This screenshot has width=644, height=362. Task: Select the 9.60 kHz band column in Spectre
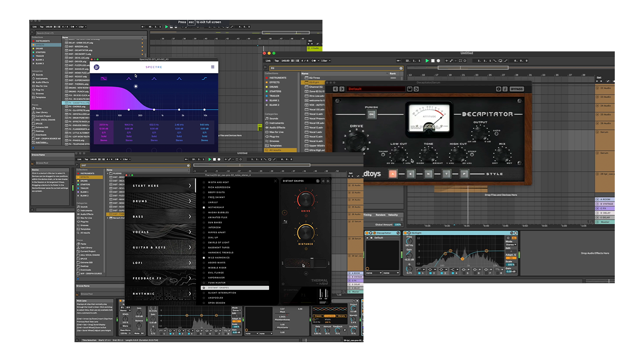[x=204, y=132]
